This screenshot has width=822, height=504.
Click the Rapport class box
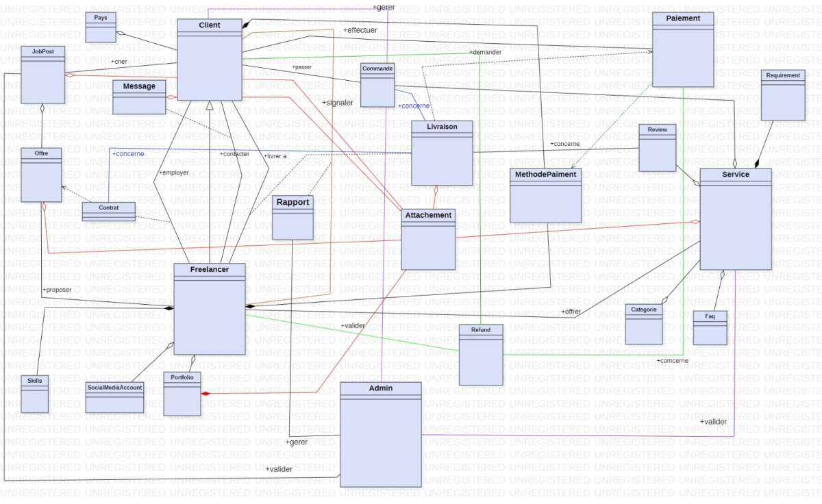tap(292, 217)
